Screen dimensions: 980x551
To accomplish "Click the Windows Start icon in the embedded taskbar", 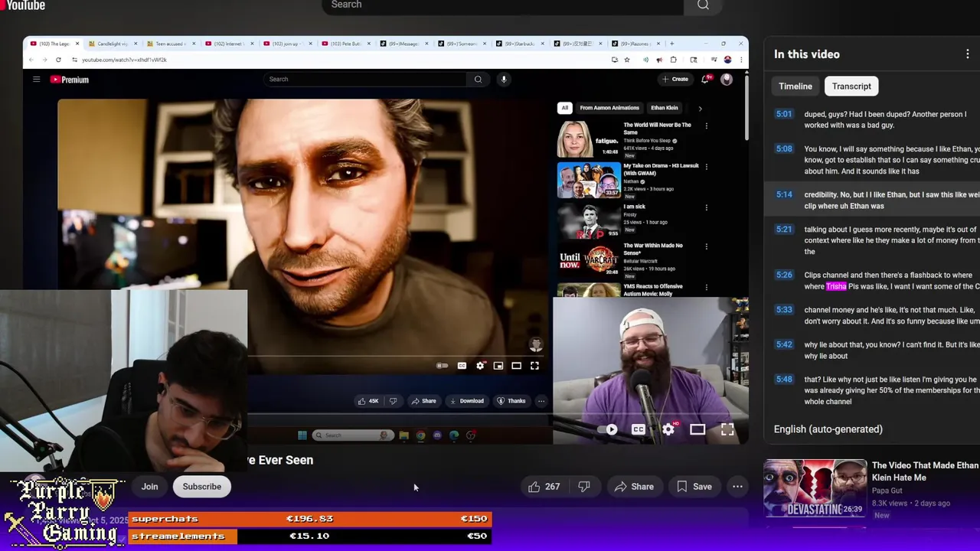I will (x=302, y=435).
